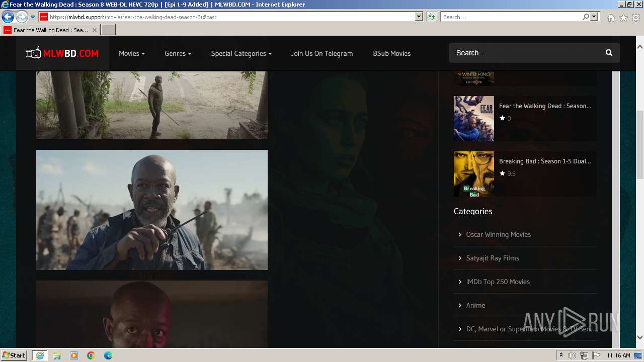644x362 pixels.
Task: Click the page scrollbar up arrow
Action: (639, 47)
